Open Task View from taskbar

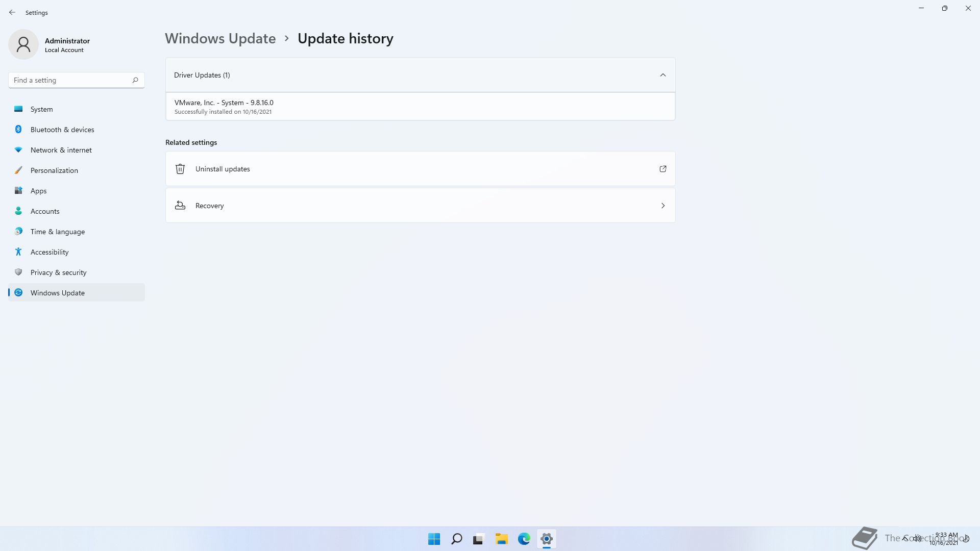(479, 539)
